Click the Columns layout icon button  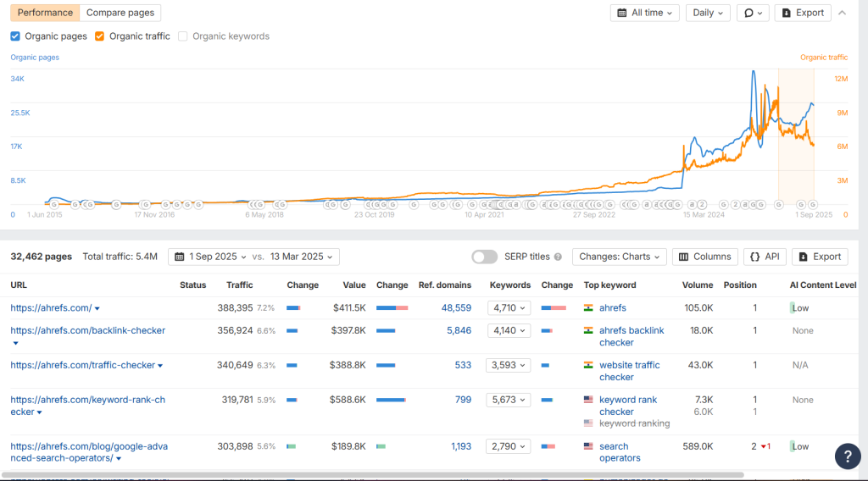(704, 257)
